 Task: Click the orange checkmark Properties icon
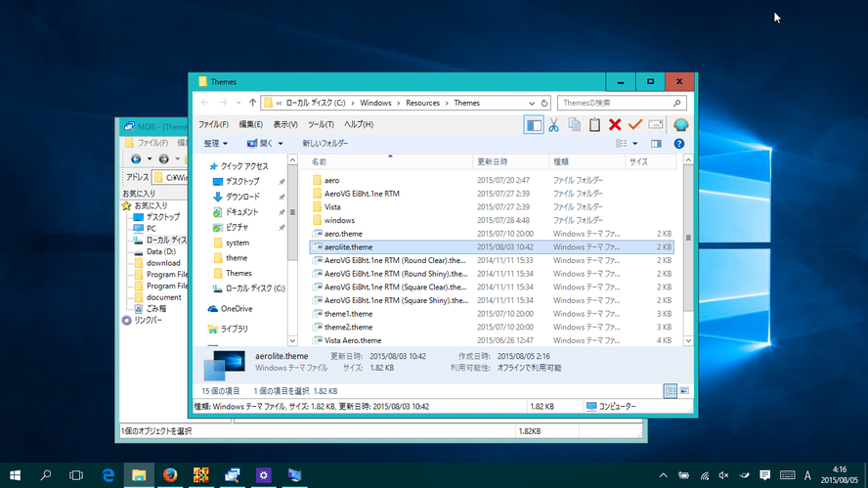[635, 125]
